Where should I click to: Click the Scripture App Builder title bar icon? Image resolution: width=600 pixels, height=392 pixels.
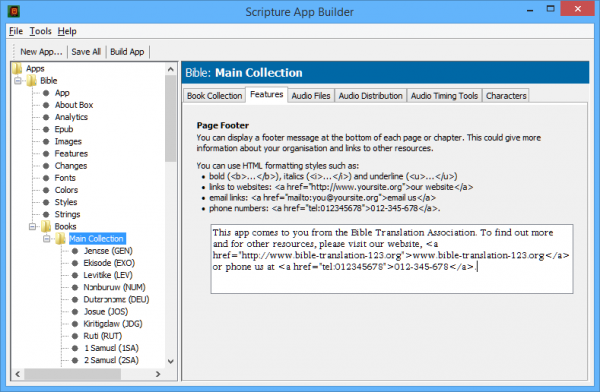click(x=14, y=11)
